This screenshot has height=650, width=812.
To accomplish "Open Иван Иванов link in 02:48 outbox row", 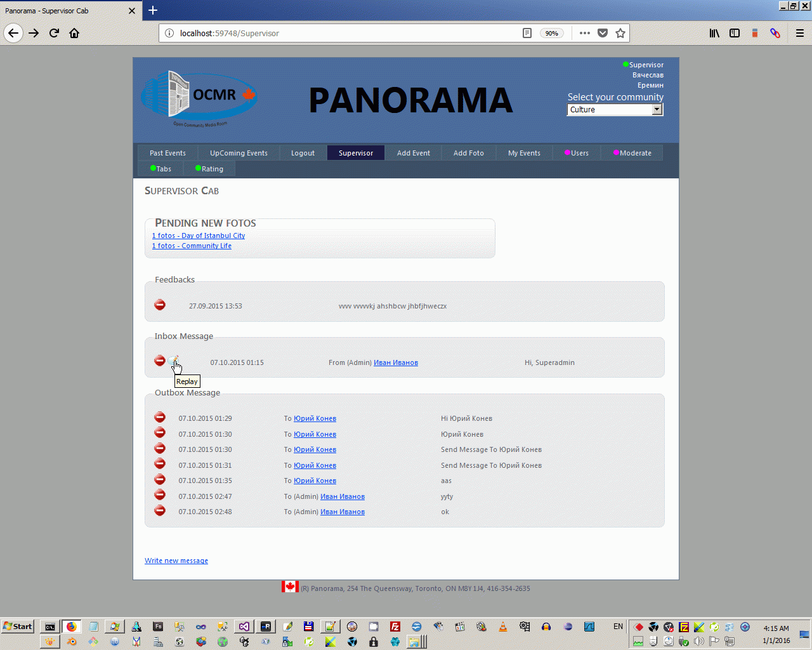I will click(x=343, y=512).
